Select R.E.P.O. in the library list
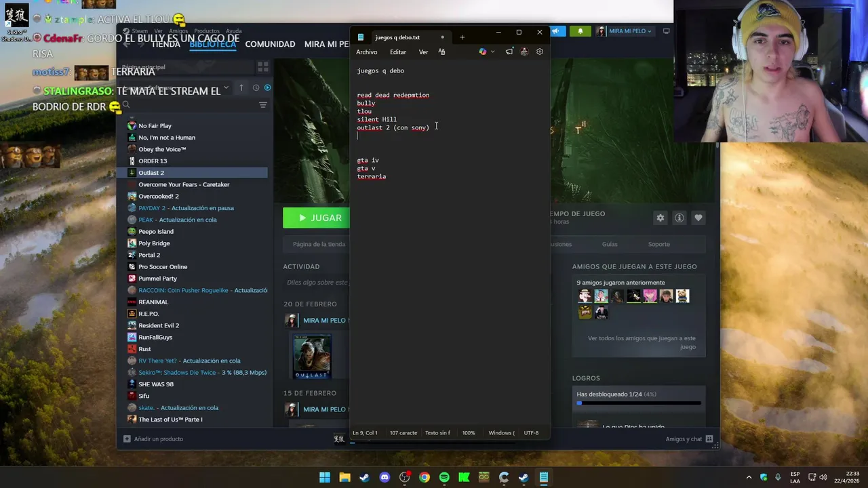 click(x=149, y=314)
